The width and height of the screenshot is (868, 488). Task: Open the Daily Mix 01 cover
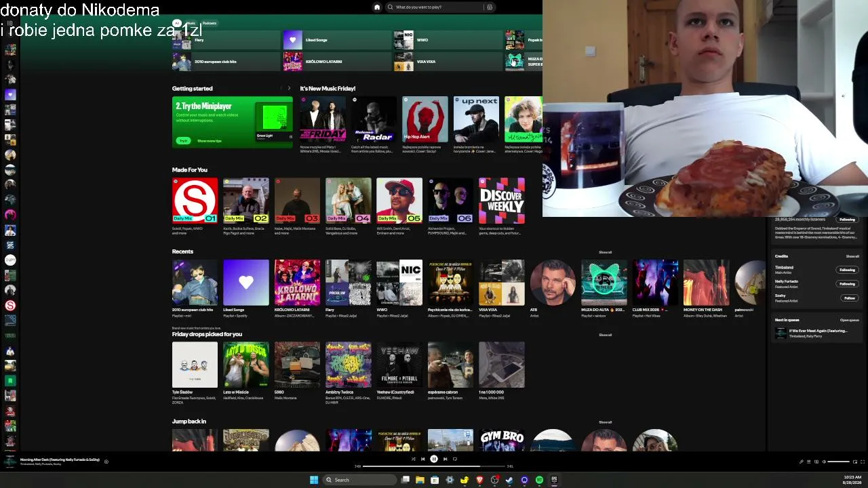pos(195,201)
